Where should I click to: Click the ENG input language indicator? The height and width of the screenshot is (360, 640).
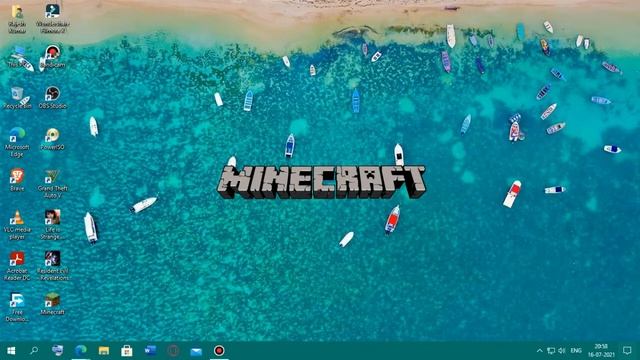pos(576,351)
